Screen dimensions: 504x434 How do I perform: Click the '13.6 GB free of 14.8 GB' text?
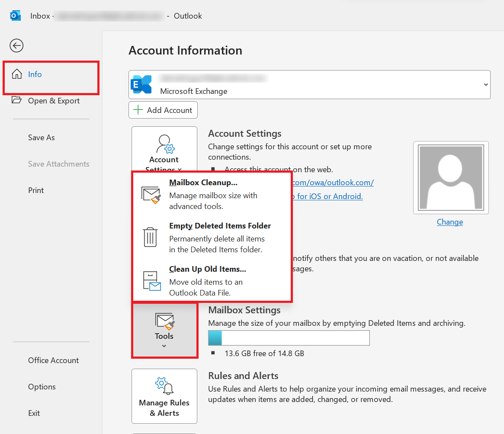pyautogui.click(x=264, y=354)
